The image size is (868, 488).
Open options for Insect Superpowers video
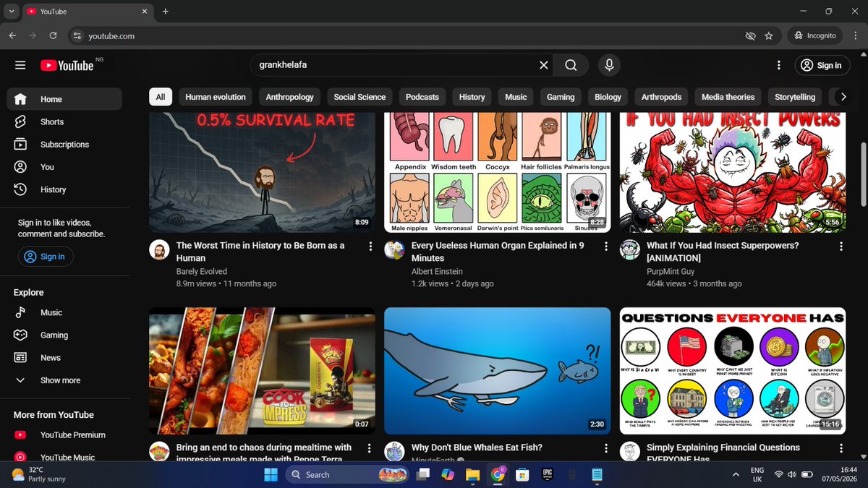click(x=841, y=247)
